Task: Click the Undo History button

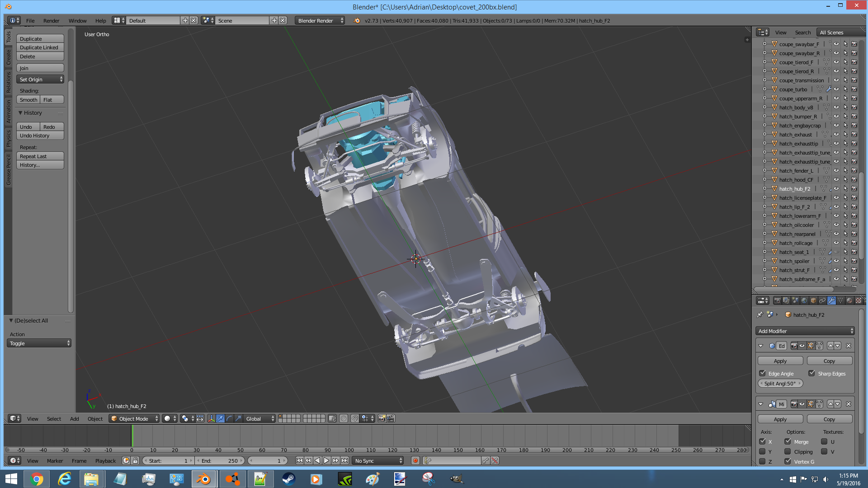Action: [x=40, y=136]
